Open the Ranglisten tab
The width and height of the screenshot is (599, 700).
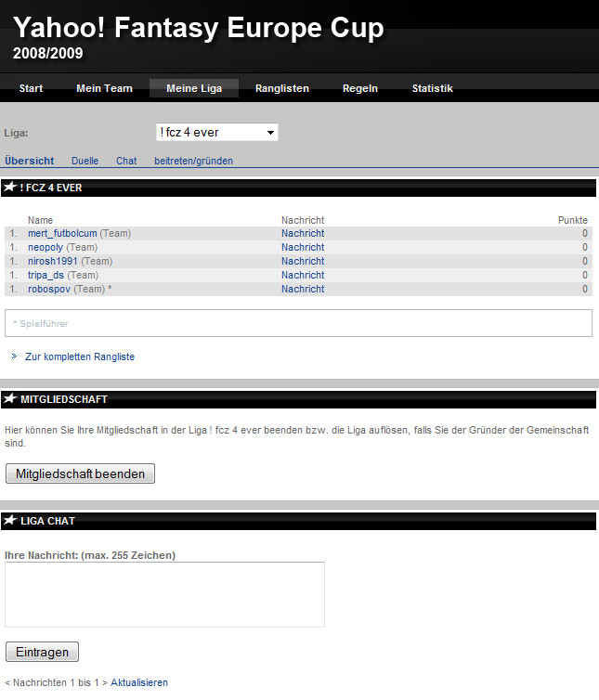[282, 88]
